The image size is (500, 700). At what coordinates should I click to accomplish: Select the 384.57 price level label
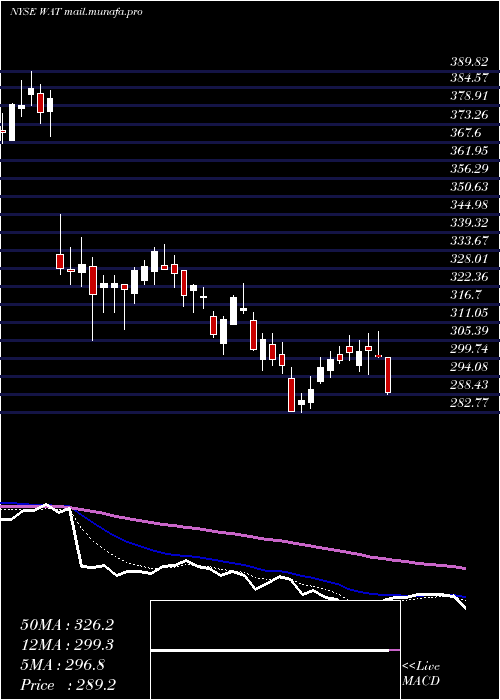(469, 79)
